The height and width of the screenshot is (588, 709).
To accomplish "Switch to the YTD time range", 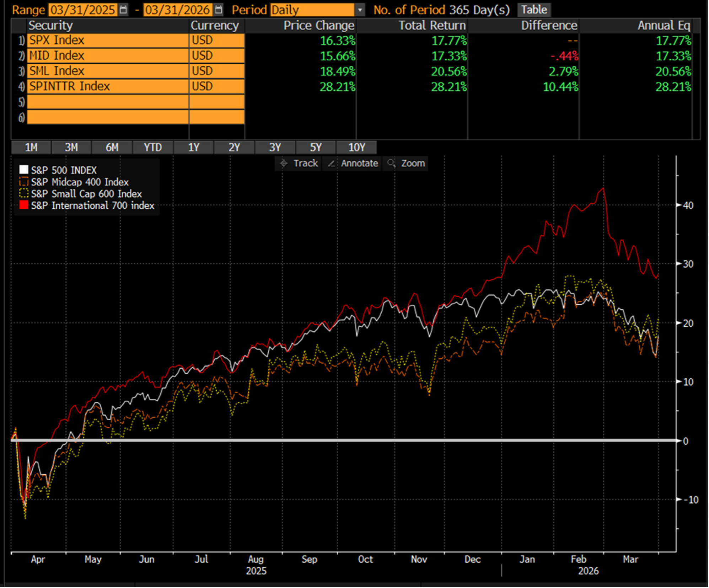I will [x=153, y=147].
